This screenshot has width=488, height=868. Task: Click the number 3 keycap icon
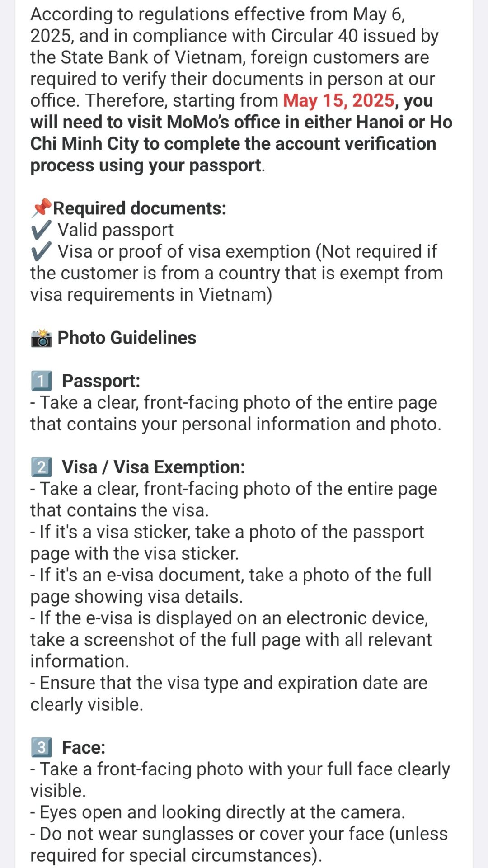(41, 748)
